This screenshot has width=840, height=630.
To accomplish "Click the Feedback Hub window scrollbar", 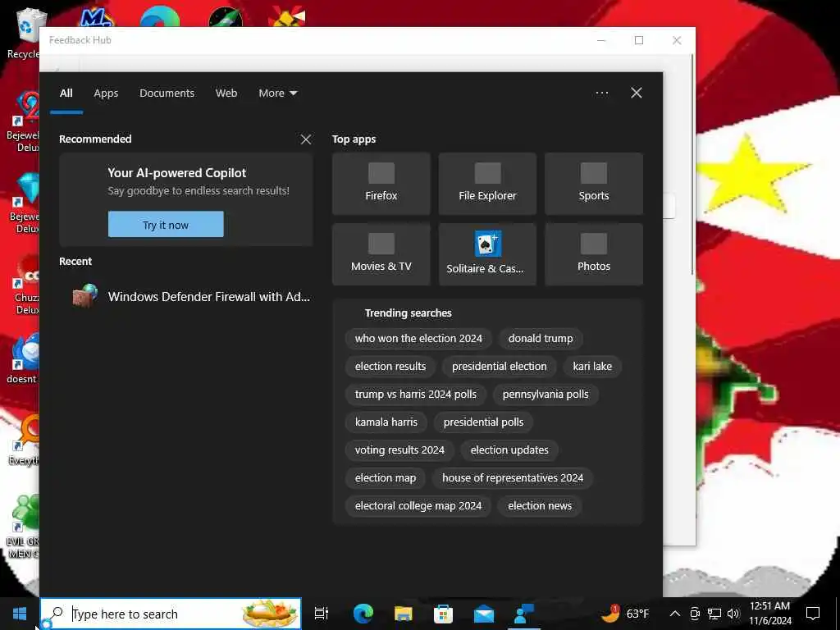I will point(692,166).
